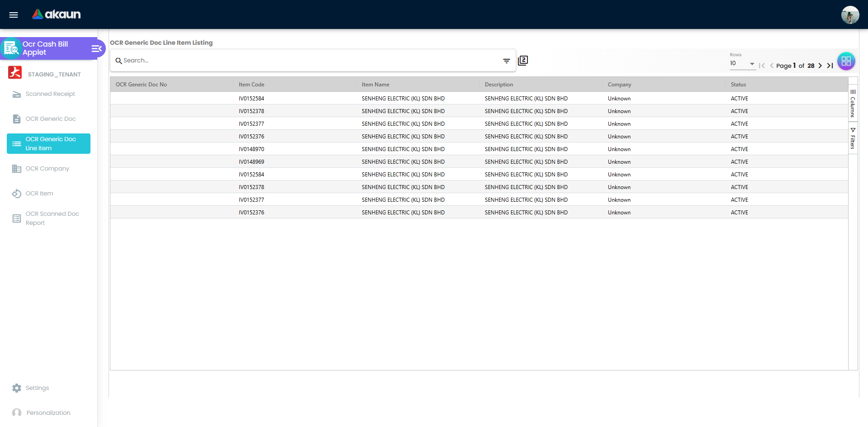Open the advanced search filter icon
This screenshot has width=868, height=427.
pyautogui.click(x=507, y=61)
